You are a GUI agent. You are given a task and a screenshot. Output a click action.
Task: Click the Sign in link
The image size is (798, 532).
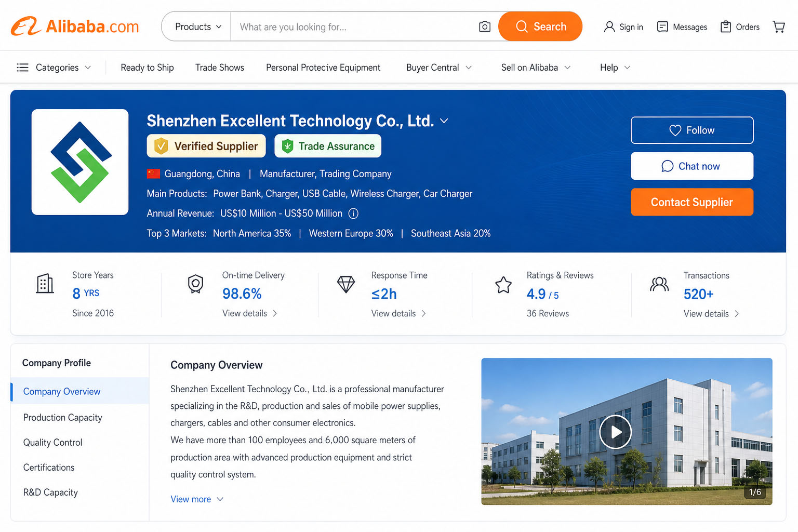click(631, 27)
